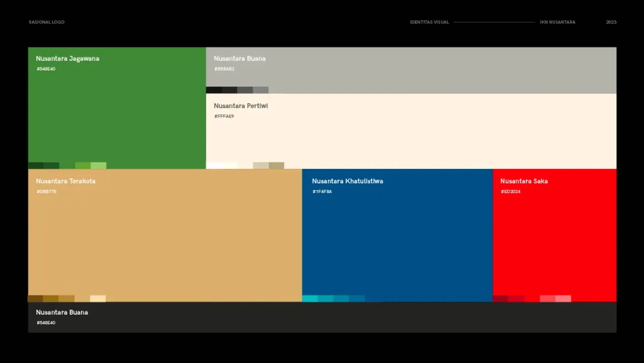Click the '#1F4F8A' hex code text
The width and height of the screenshot is (644, 363).
tap(322, 192)
